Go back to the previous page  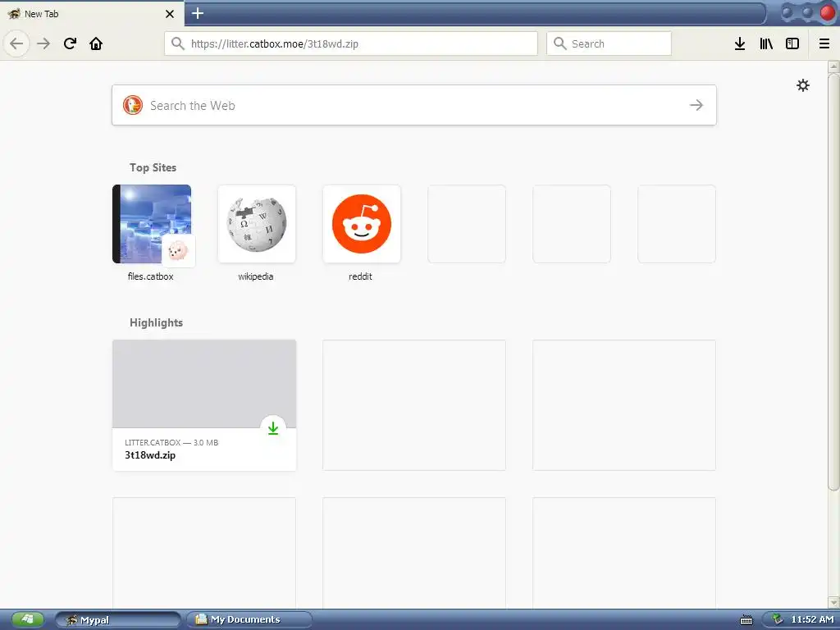click(x=16, y=43)
